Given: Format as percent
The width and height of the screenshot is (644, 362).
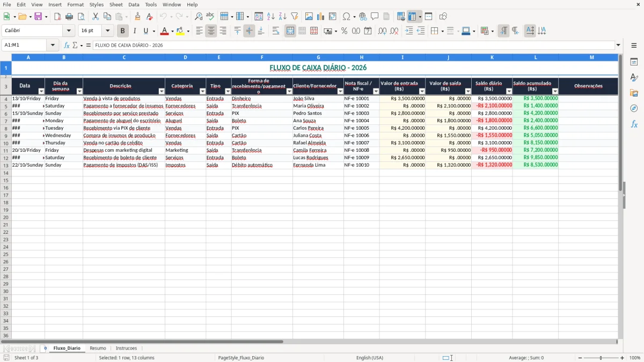Looking at the screenshot, I should pyautogui.click(x=345, y=31).
